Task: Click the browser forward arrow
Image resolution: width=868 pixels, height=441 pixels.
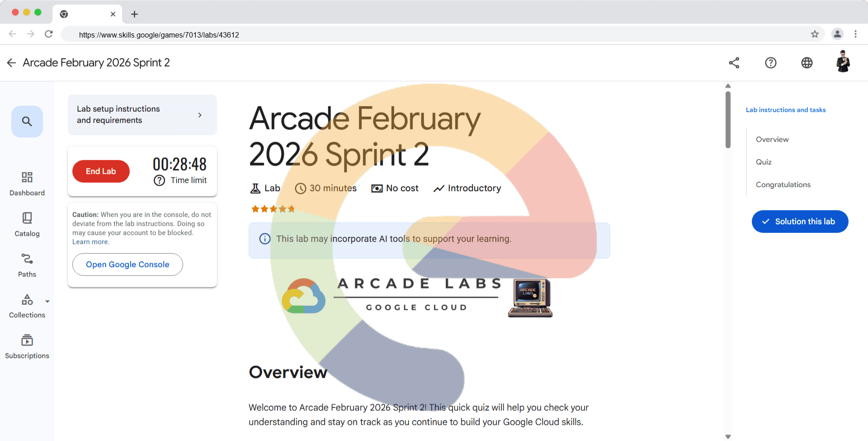Action: click(x=30, y=34)
